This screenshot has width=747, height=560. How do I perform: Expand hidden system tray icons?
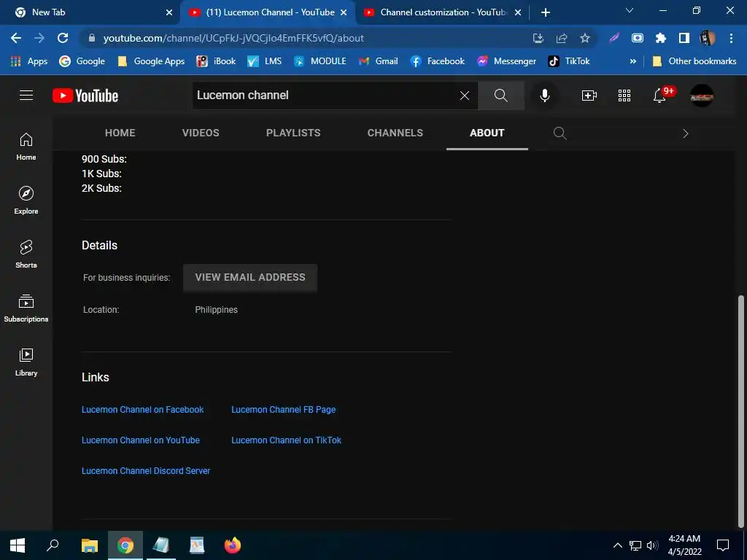click(617, 545)
